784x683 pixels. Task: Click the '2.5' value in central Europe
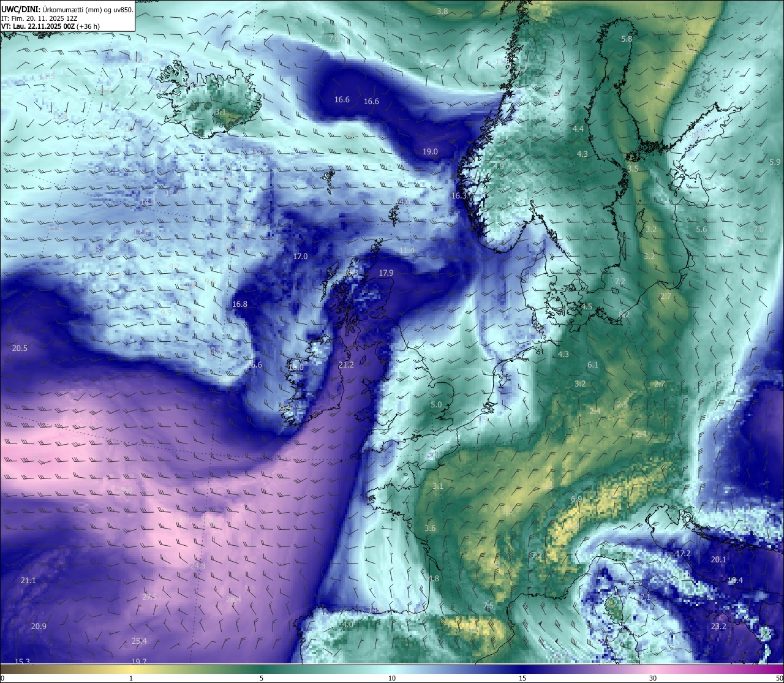click(622, 404)
